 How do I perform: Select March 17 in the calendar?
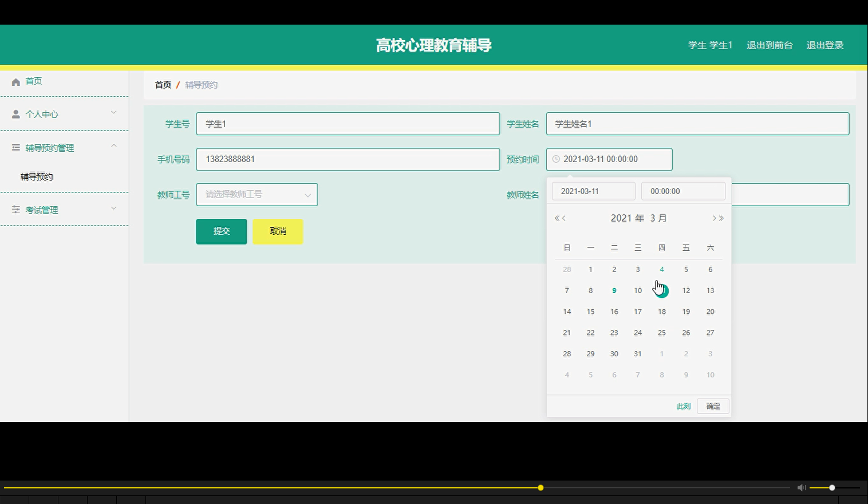point(638,312)
